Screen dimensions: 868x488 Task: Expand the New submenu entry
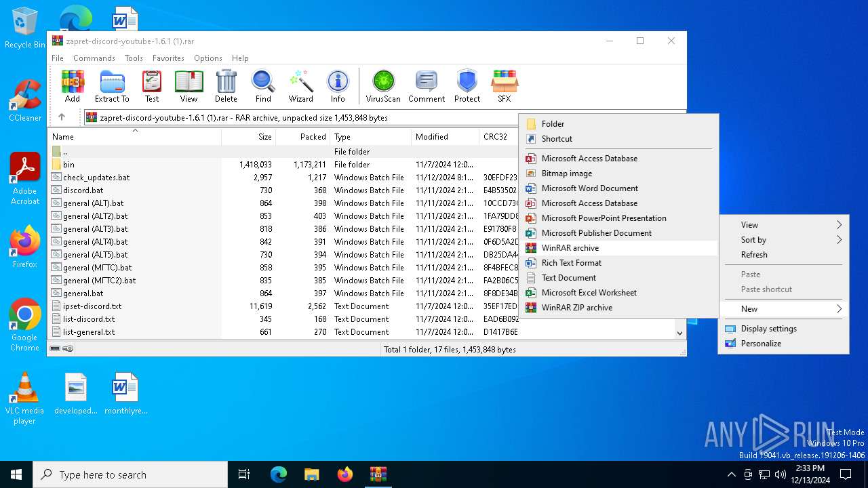784,309
